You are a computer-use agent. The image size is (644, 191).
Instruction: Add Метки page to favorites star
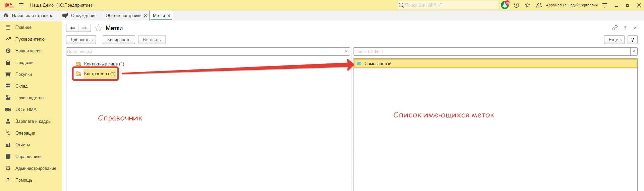point(98,28)
